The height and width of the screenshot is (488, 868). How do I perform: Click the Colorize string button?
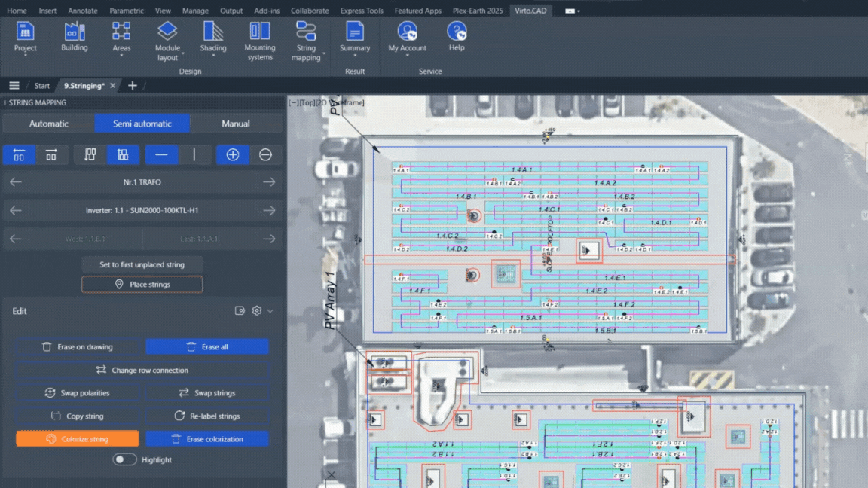tap(78, 439)
